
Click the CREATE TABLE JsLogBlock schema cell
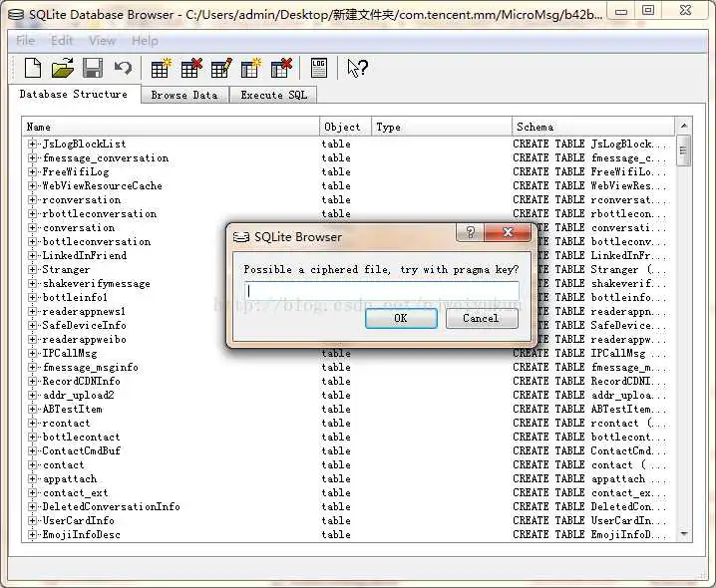tap(589, 144)
